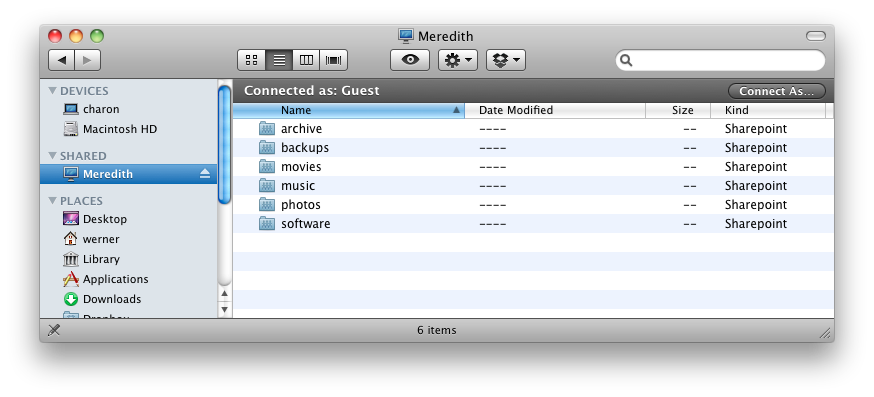
Task: Switch to column view
Action: coord(306,60)
